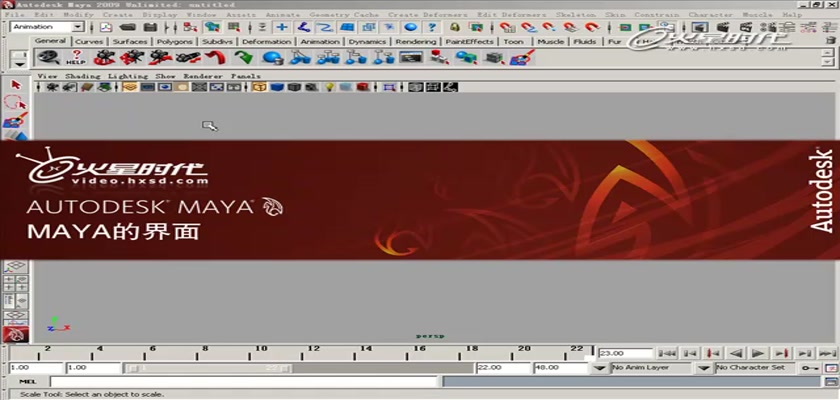
Task: Click the wireframe cube display icon
Action: (x=260, y=87)
